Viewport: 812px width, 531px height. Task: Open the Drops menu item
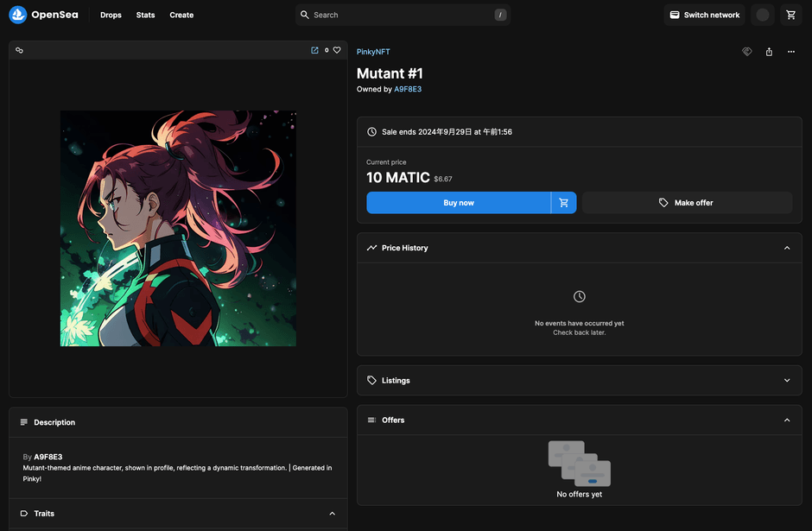111,15
